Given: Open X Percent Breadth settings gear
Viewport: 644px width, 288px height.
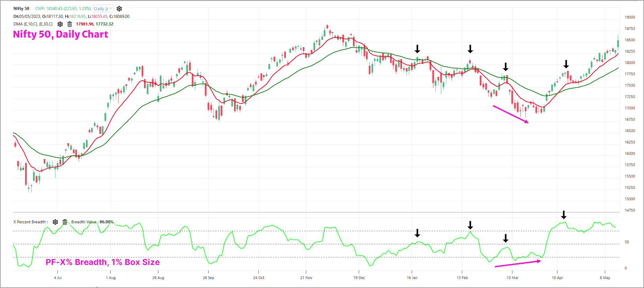Looking at the screenshot, I should (x=55, y=222).
